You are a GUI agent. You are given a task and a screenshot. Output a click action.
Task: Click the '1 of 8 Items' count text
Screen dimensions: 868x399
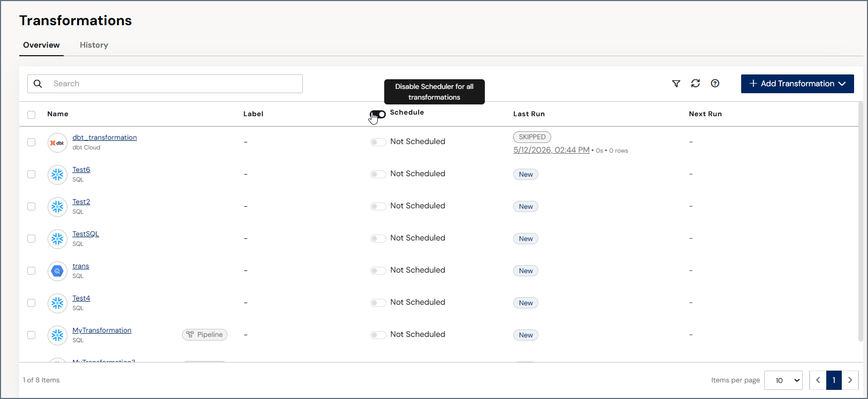(41, 380)
